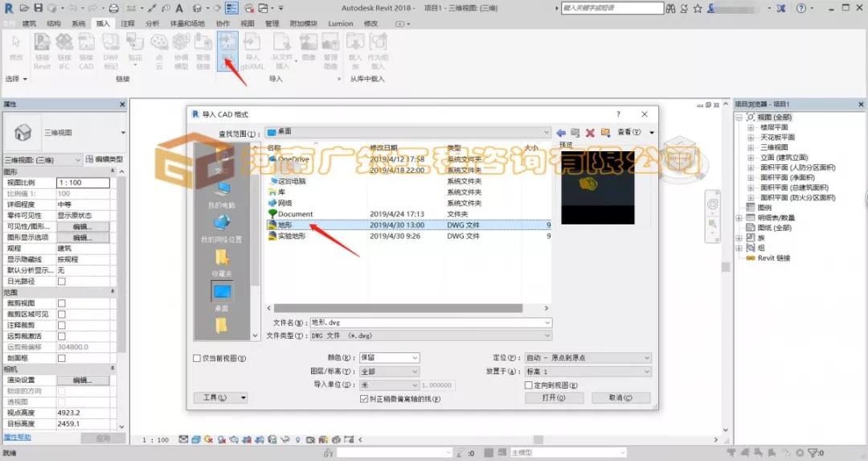868x461 pixels.
Task: Open the Tools dropdown arrow in dialog
Action: click(x=243, y=397)
